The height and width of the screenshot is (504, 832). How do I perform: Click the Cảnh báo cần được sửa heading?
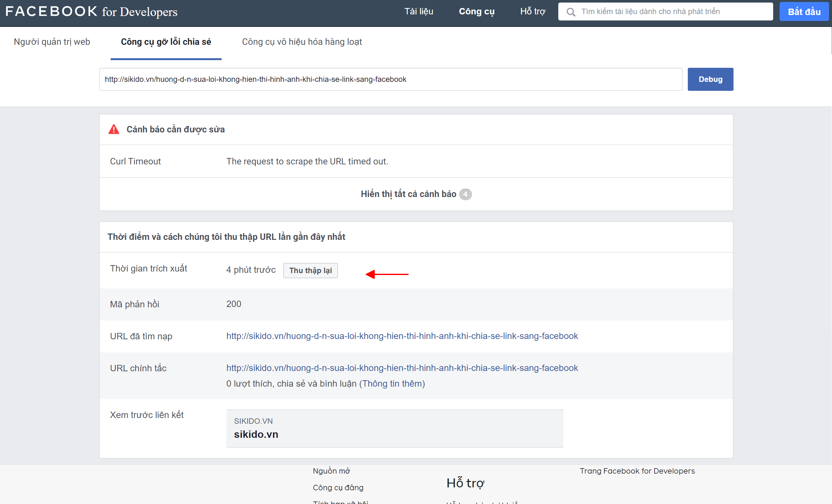tap(176, 130)
